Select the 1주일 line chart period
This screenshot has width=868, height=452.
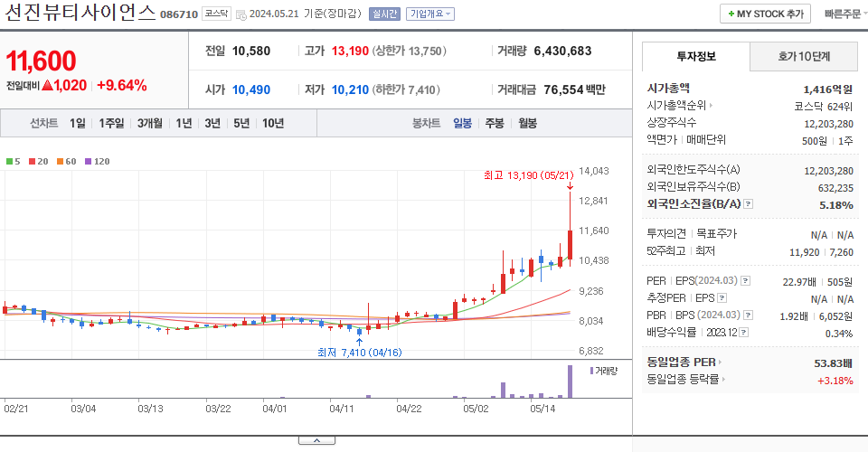pos(111,123)
